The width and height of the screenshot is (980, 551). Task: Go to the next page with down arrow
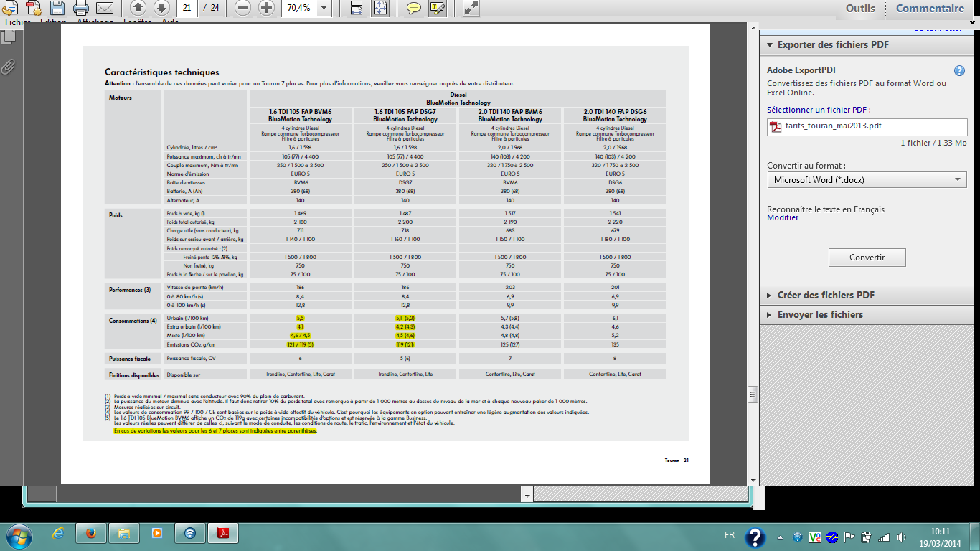click(161, 8)
